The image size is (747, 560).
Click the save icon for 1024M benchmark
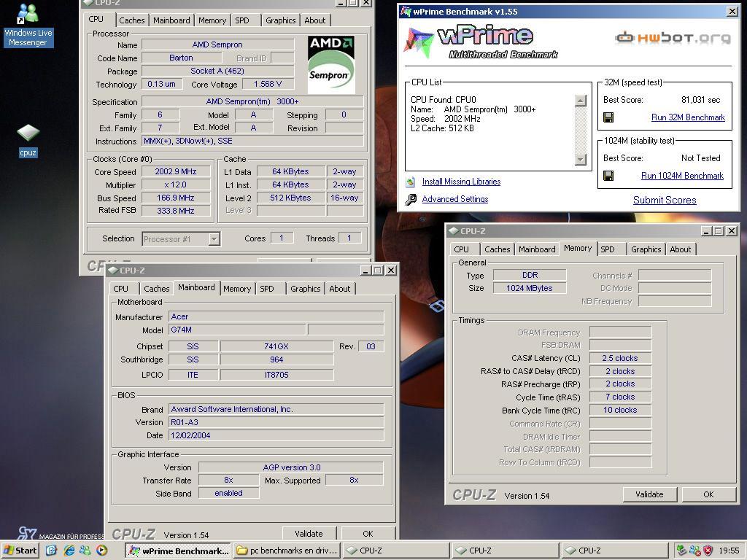[608, 176]
